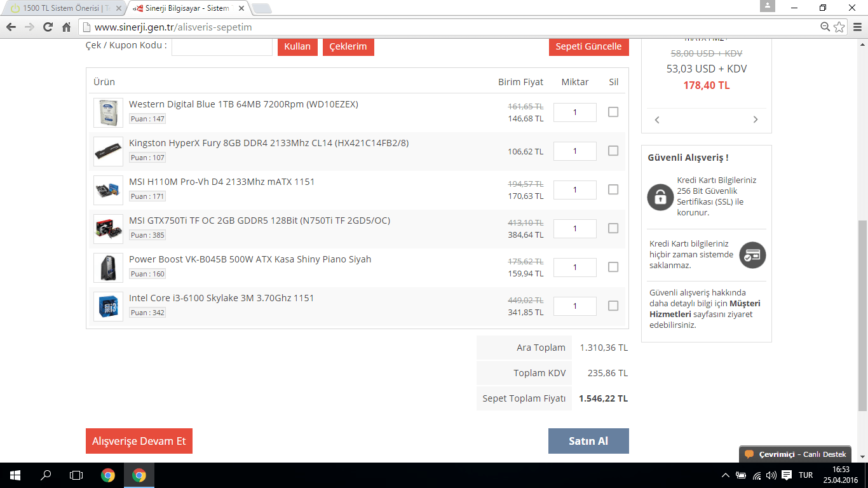The image size is (868, 488).
Task: Open Task View on the taskbar
Action: [x=76, y=475]
